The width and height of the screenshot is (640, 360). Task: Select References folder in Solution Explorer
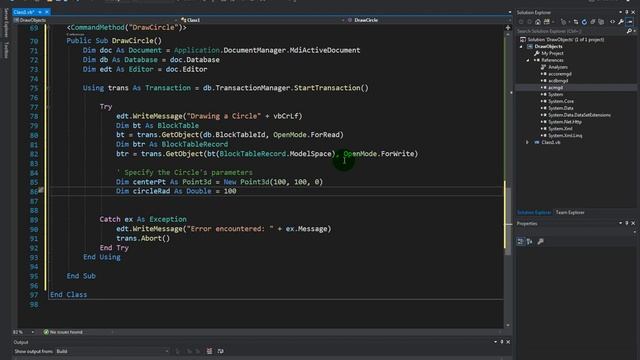pos(552,60)
